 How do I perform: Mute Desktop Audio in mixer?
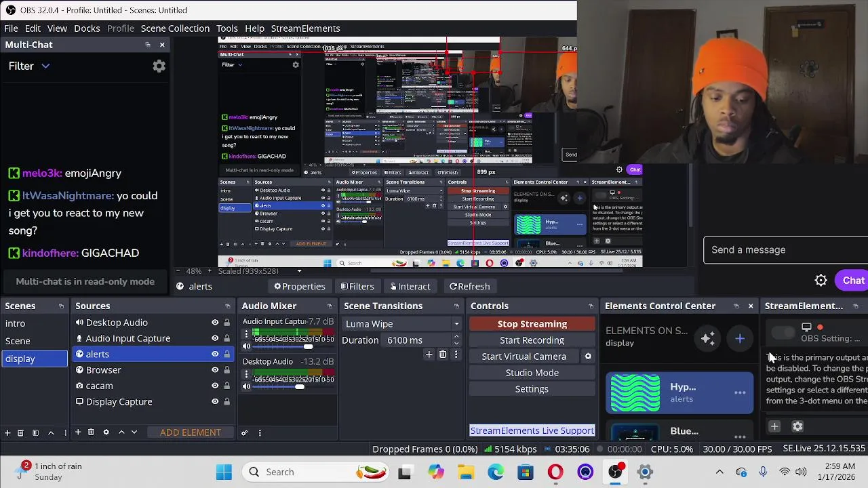[247, 386]
